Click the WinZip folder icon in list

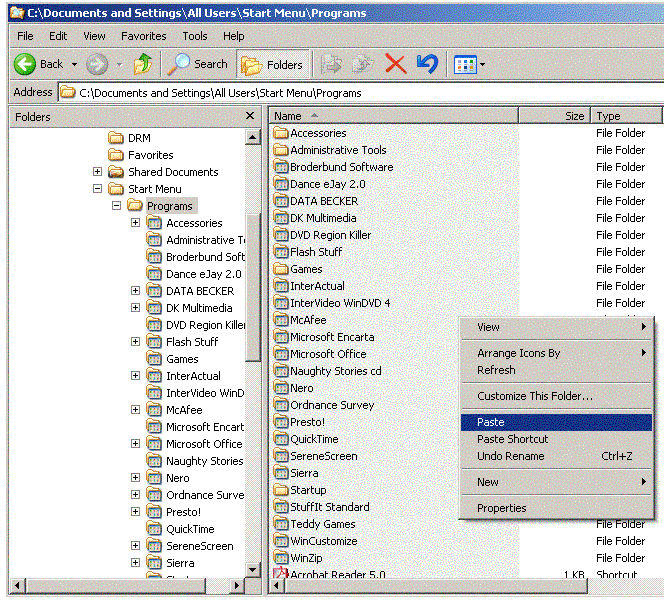pyautogui.click(x=281, y=558)
